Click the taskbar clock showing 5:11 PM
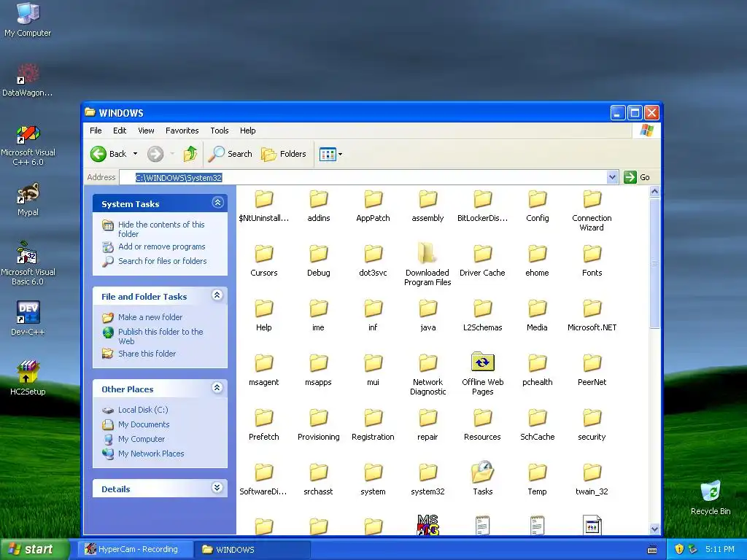Image resolution: width=747 pixels, height=560 pixels. point(720,550)
